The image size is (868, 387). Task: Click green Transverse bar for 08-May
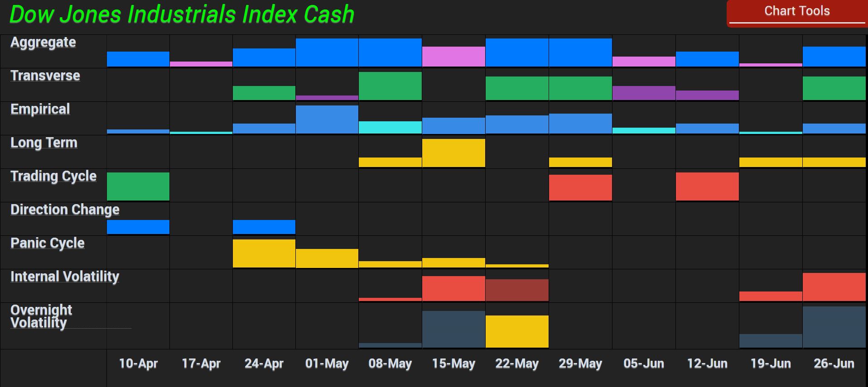click(x=390, y=86)
